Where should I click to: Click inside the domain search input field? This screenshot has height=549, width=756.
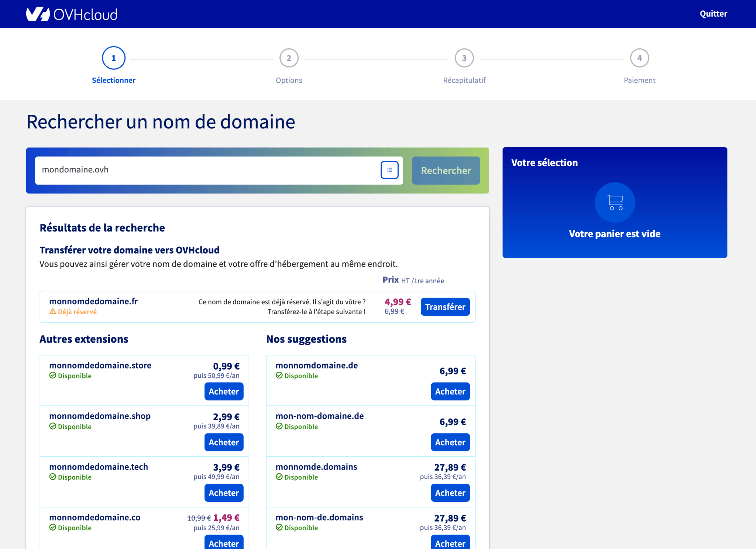click(x=185, y=170)
